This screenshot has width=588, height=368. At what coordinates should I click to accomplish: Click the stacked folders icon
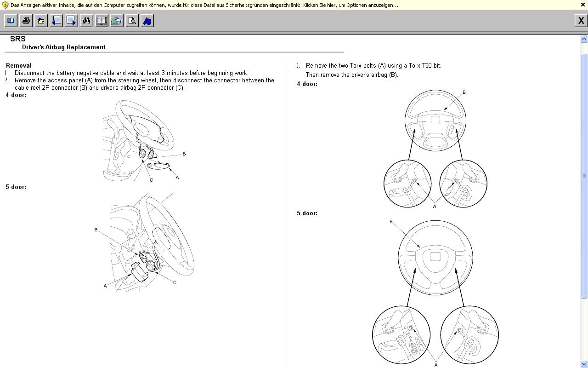tap(117, 21)
